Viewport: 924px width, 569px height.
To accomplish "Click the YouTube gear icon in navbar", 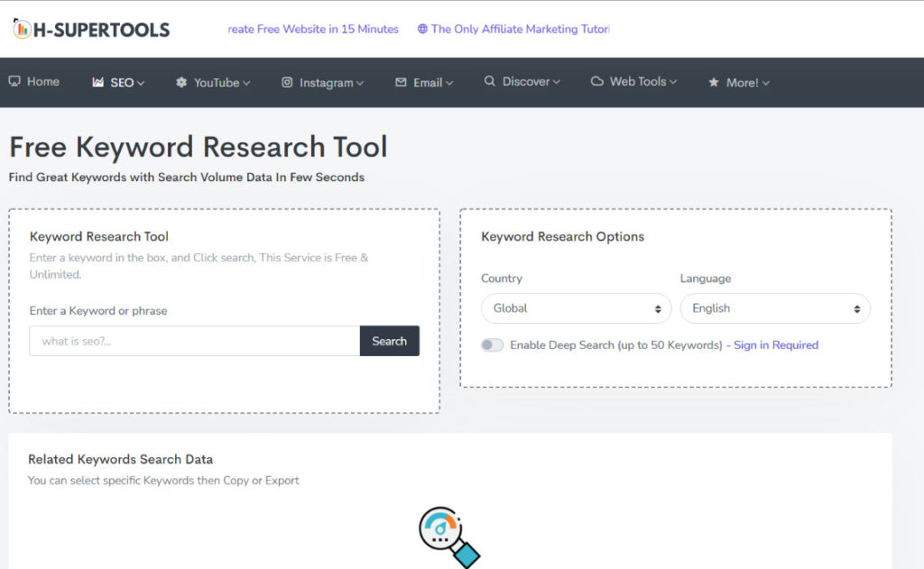I will coord(181,82).
